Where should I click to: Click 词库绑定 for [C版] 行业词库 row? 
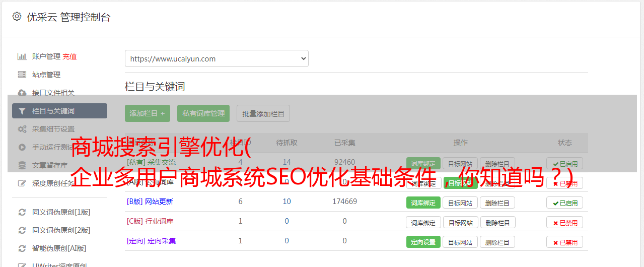pos(423,222)
